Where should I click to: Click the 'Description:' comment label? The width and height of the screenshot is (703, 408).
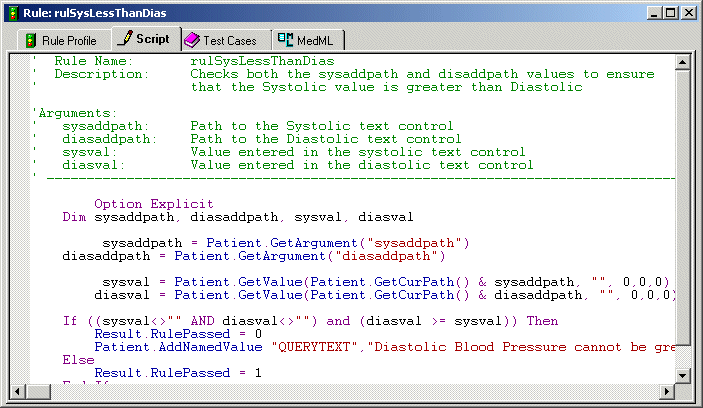(x=101, y=74)
